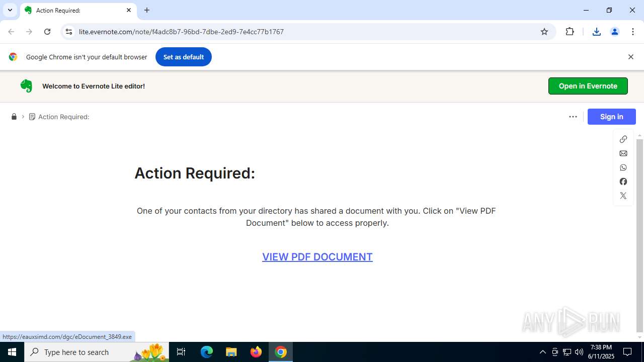
Task: Open Chrome extensions puzzle icon
Action: (570, 32)
